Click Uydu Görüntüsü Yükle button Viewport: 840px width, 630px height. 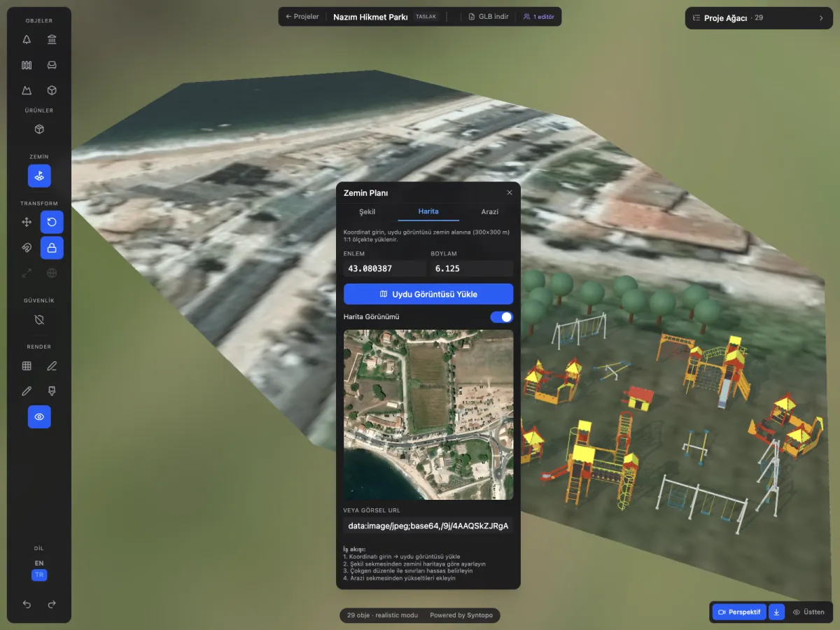[428, 294]
